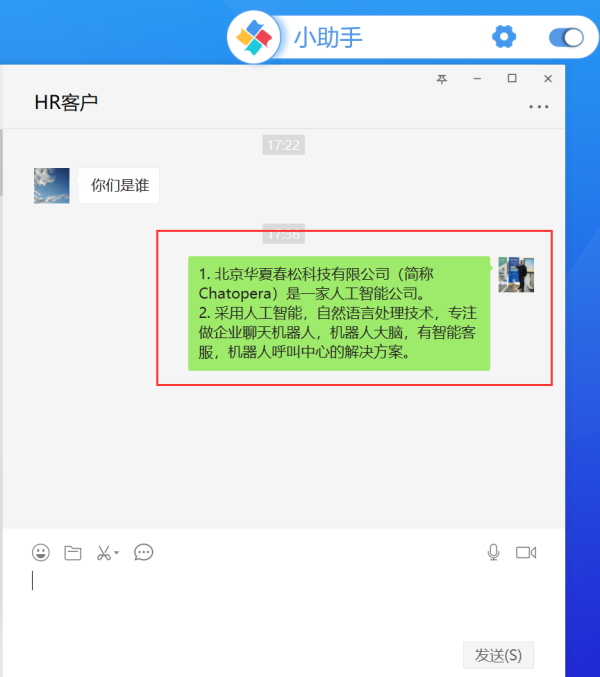Click your own avatar beside green message
600x677 pixels.
[x=516, y=275]
